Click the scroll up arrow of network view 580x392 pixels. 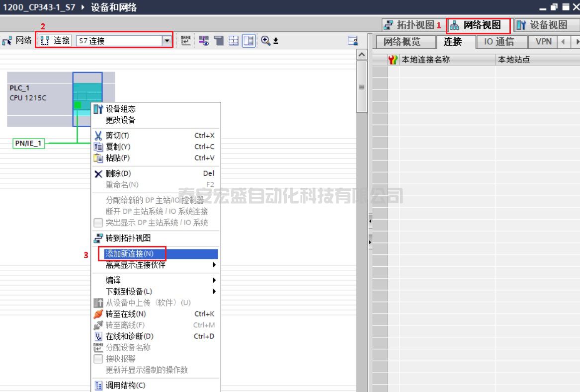click(362, 55)
